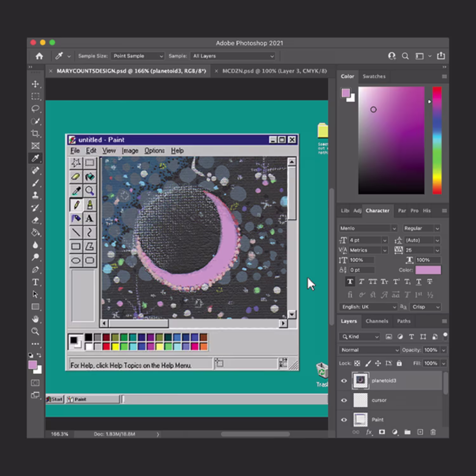Hide the planetoid3 layer
Viewport: 476px width, 476px height.
344,380
